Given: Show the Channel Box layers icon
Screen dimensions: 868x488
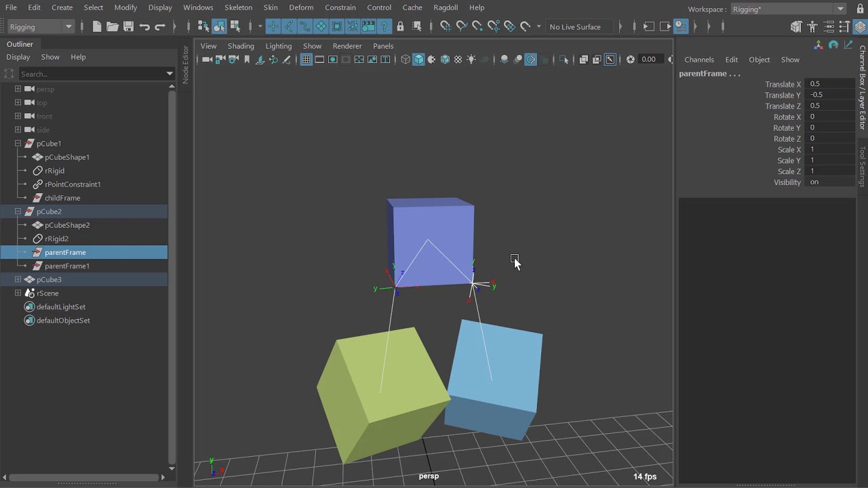Looking at the screenshot, I should coord(860,26).
